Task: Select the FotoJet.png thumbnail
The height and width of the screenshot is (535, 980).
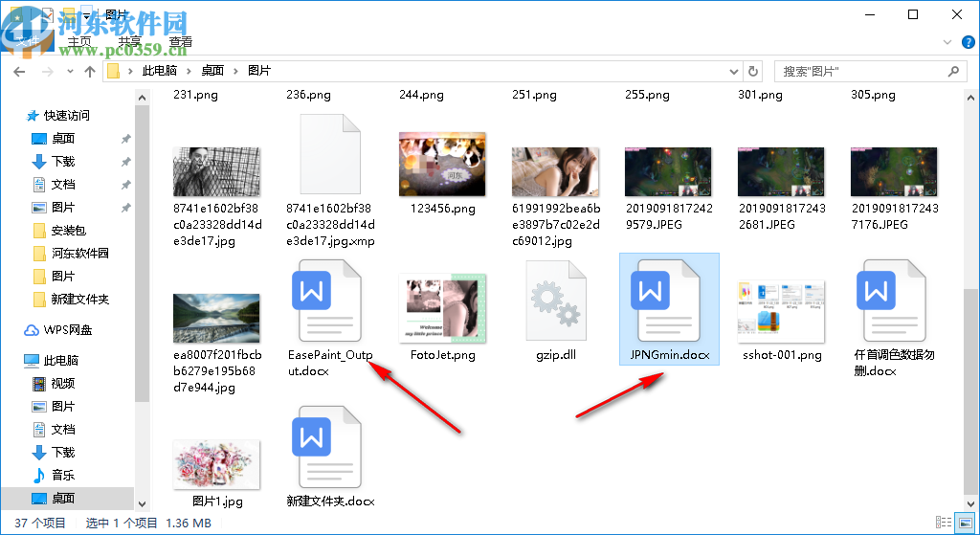Action: click(x=442, y=308)
